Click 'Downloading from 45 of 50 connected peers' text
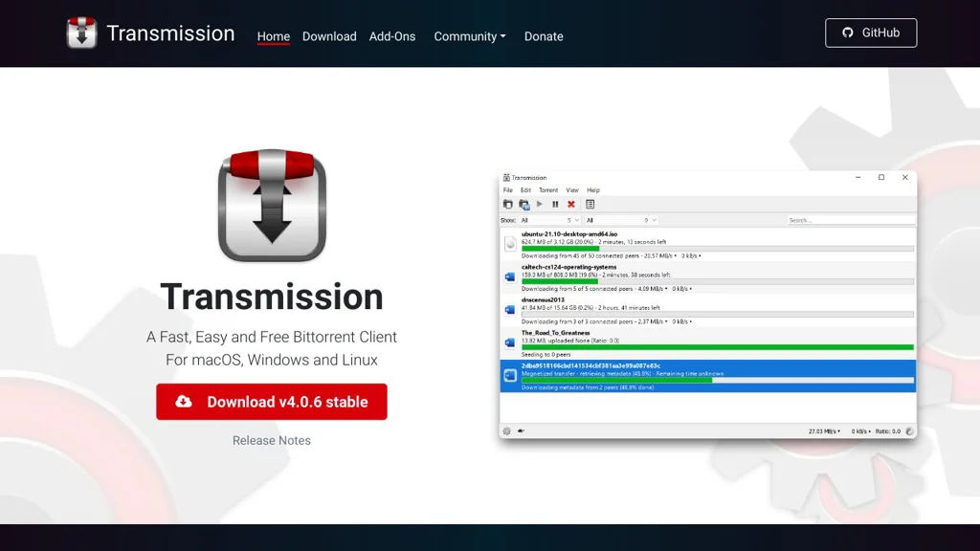This screenshot has height=551, width=980. click(580, 256)
